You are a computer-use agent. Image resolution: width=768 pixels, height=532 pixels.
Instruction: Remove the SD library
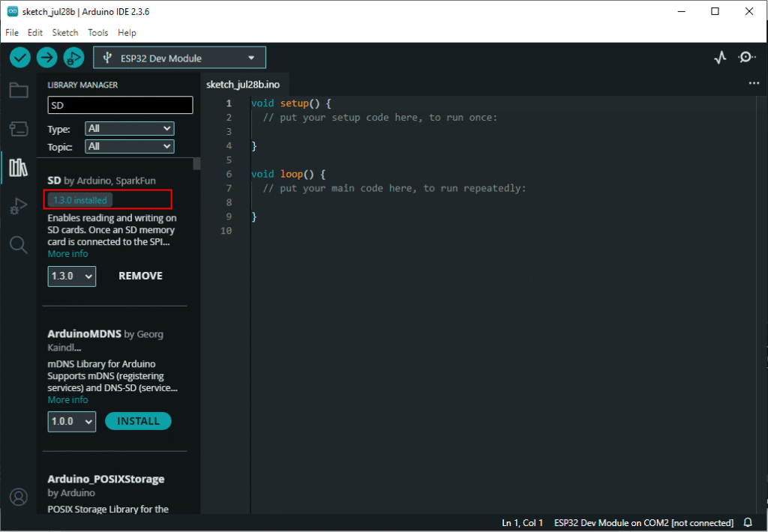coord(140,276)
